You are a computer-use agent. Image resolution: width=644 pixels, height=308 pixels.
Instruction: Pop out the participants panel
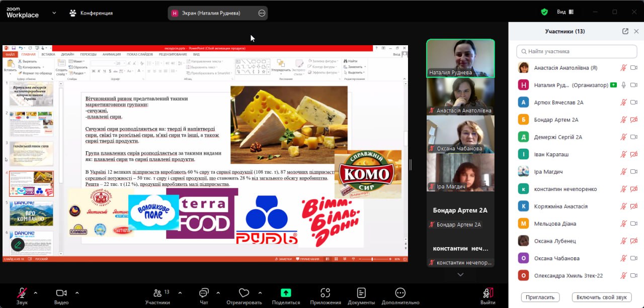tap(625, 31)
